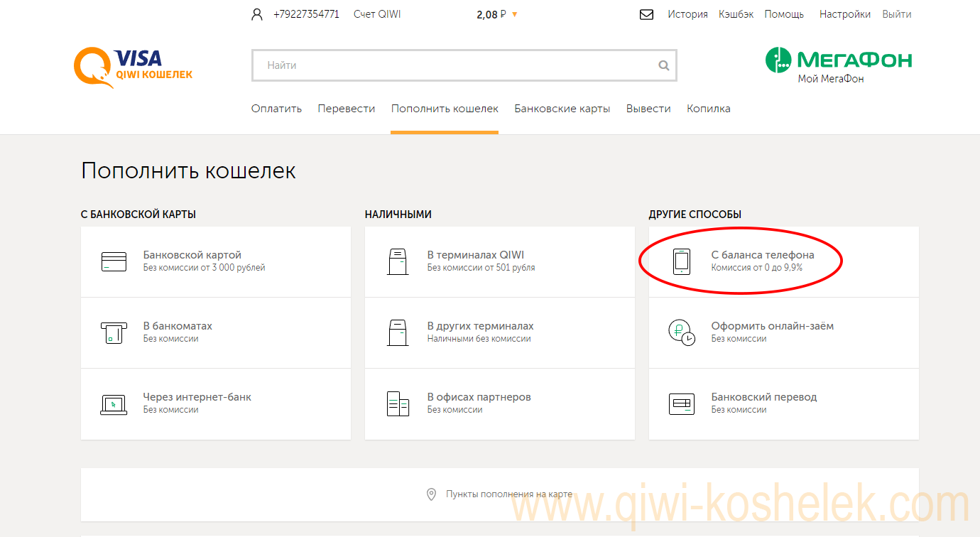Open the МегаФон banner logo

point(839,60)
